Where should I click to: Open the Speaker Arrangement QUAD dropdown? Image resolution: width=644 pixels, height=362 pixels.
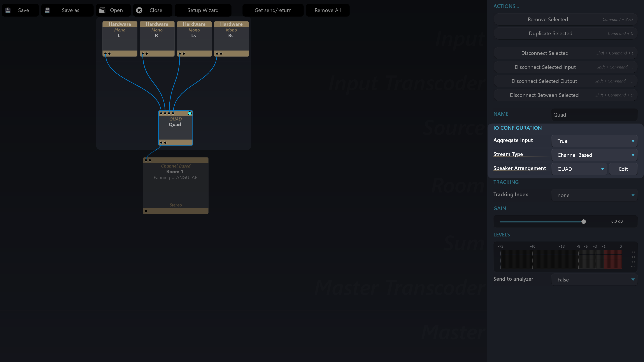coord(579,169)
